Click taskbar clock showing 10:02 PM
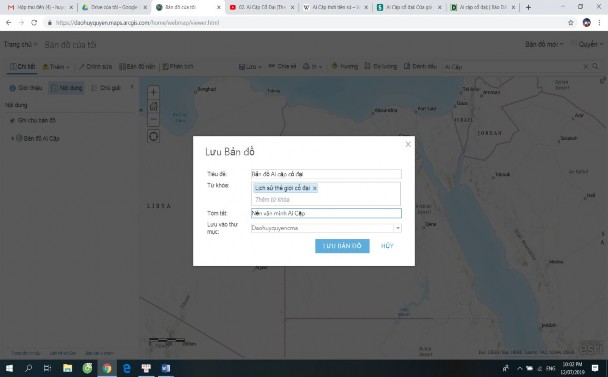Screen dimensions: 608x377 [x=573, y=368]
